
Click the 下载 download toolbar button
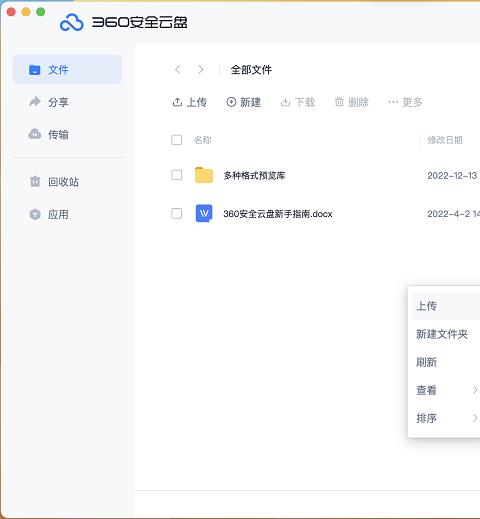[298, 102]
